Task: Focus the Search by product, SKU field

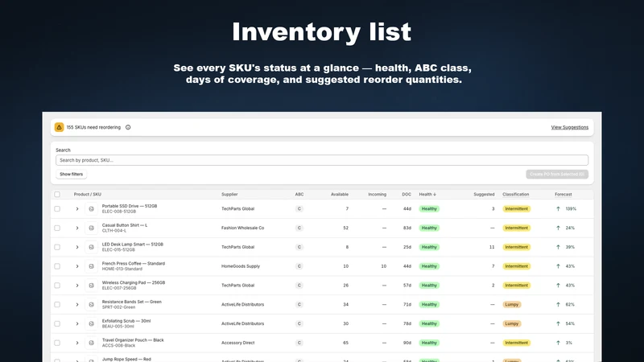Action: [x=322, y=160]
